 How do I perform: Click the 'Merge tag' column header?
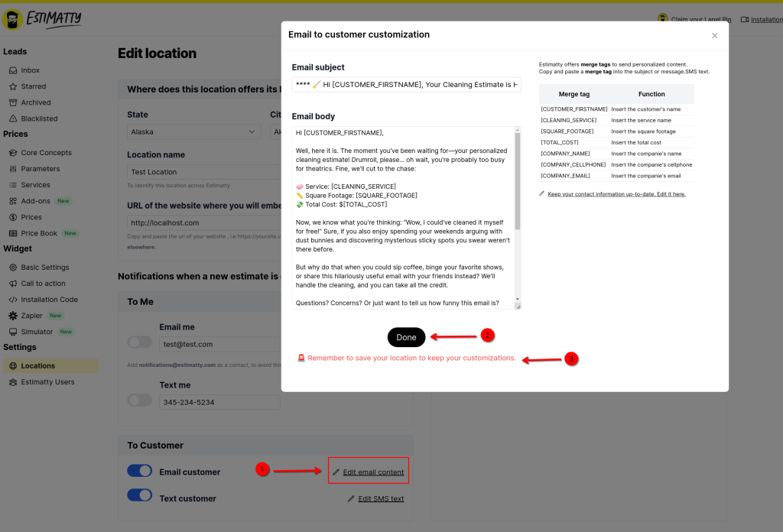[x=574, y=94]
